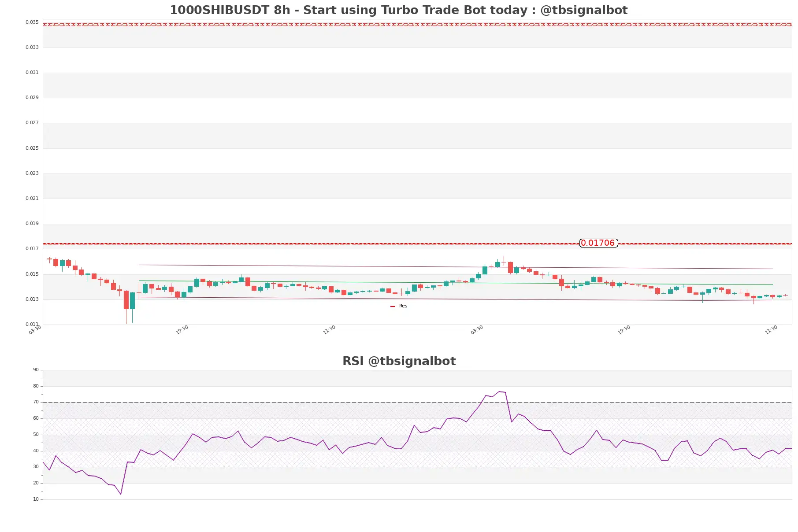Click the RSI axis value 50
This screenshot has width=798, height=532.
point(36,435)
